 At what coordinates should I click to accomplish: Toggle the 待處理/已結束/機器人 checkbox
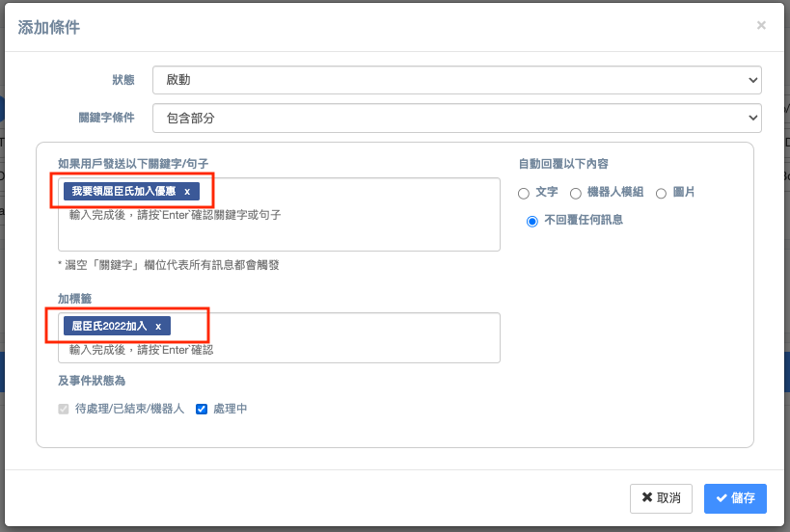[x=65, y=410]
